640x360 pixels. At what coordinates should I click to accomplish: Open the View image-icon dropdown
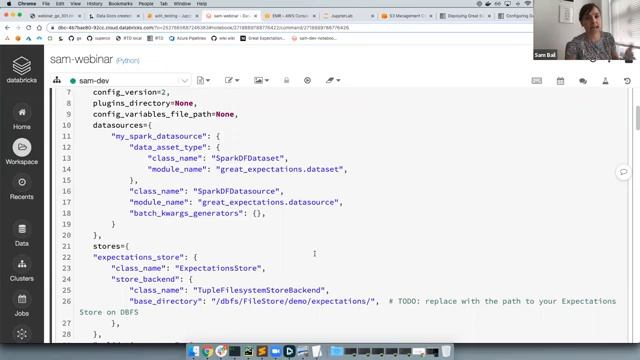coord(261,80)
